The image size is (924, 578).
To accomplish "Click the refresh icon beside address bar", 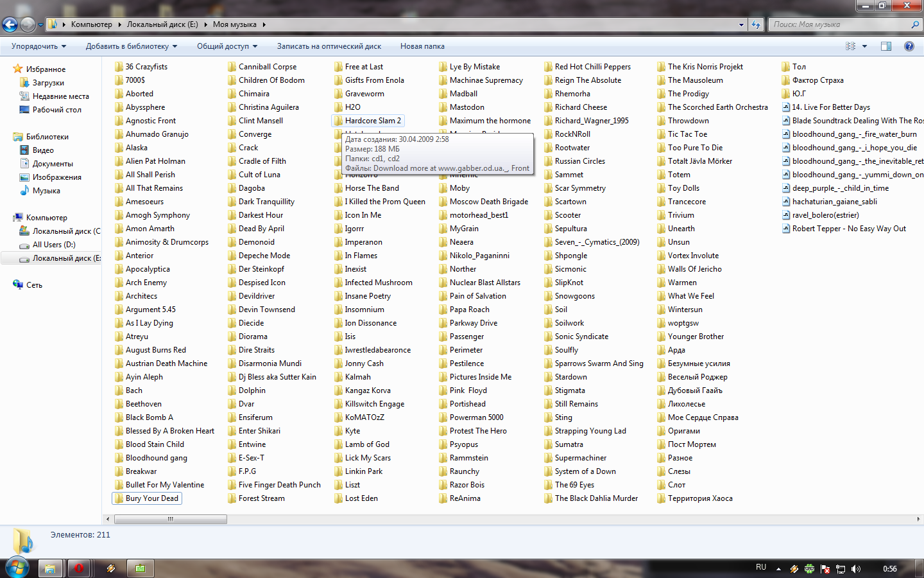I will tap(756, 25).
